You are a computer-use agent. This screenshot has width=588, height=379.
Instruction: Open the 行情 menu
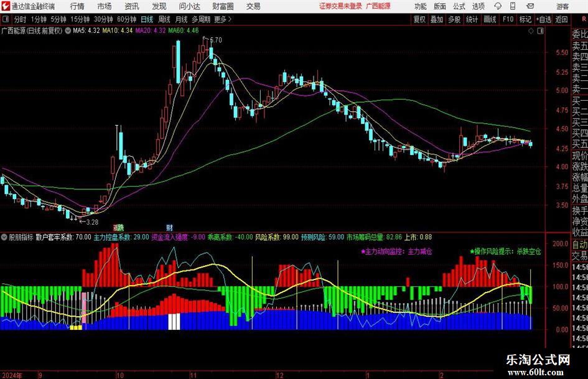77,6
